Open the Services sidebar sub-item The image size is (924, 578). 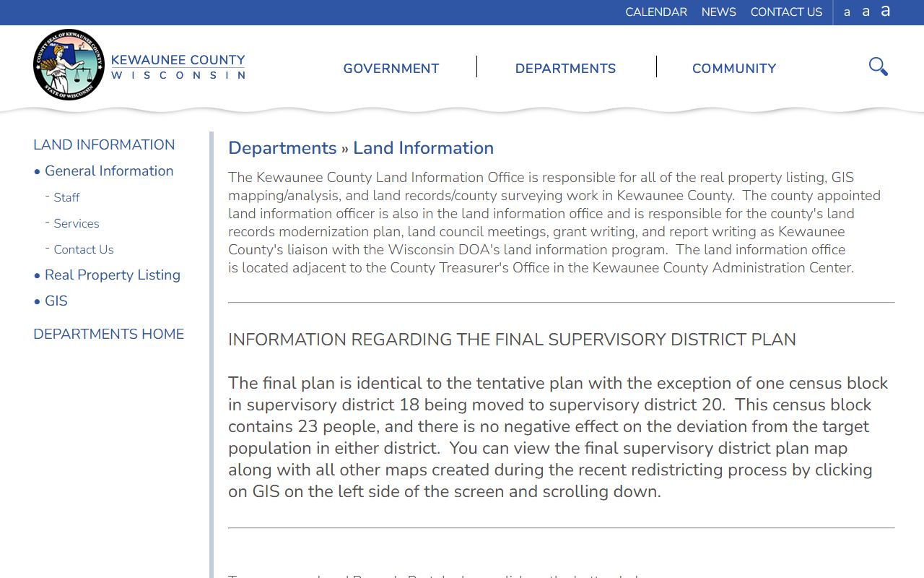point(77,223)
